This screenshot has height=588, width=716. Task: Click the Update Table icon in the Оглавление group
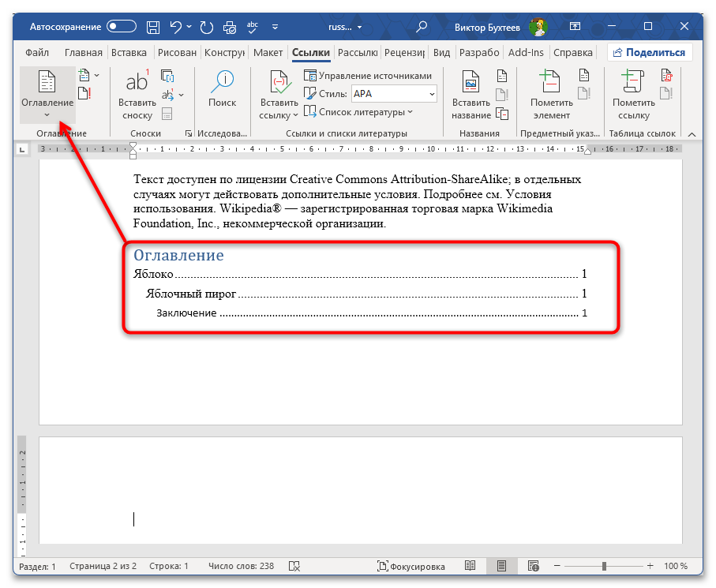[84, 94]
